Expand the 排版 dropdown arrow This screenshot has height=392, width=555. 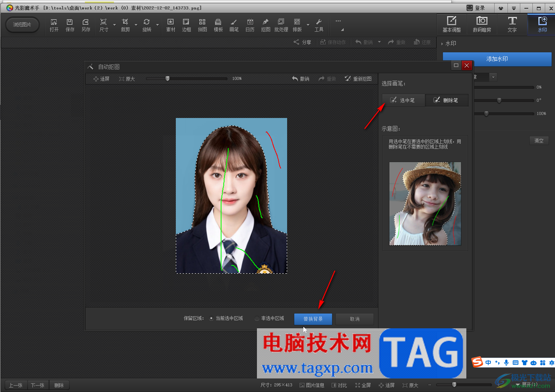(x=308, y=25)
